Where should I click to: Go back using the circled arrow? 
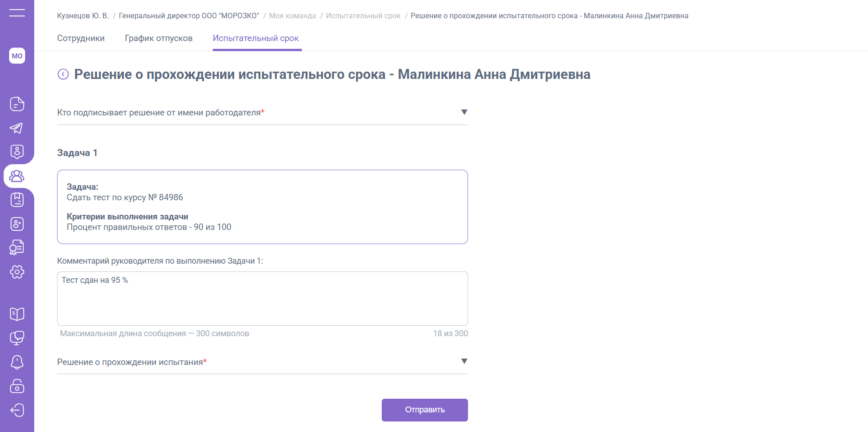(63, 74)
